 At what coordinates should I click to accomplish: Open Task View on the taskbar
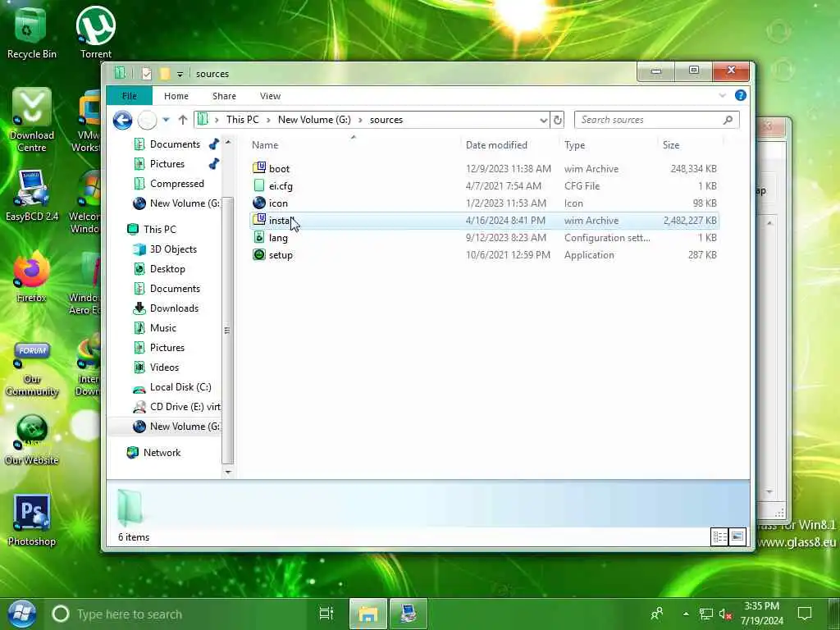(326, 614)
